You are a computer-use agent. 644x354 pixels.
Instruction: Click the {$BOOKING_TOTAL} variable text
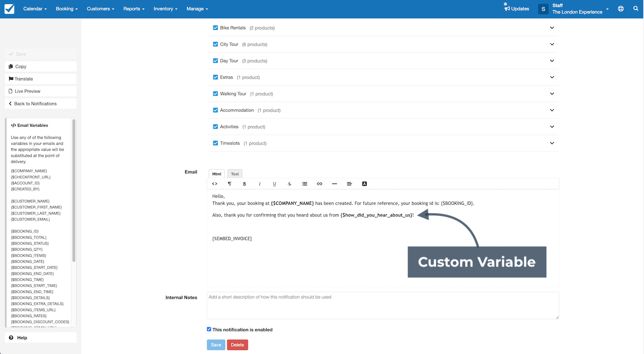(x=28, y=237)
